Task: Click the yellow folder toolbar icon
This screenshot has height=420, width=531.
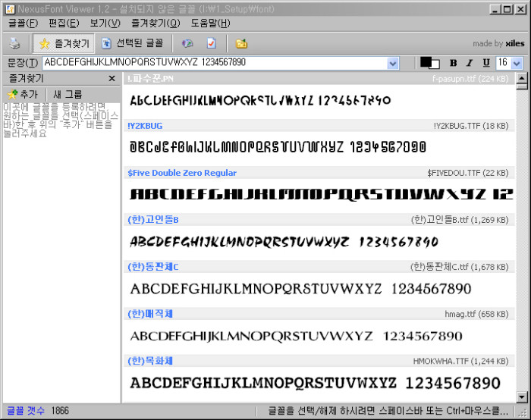Action: [x=241, y=43]
